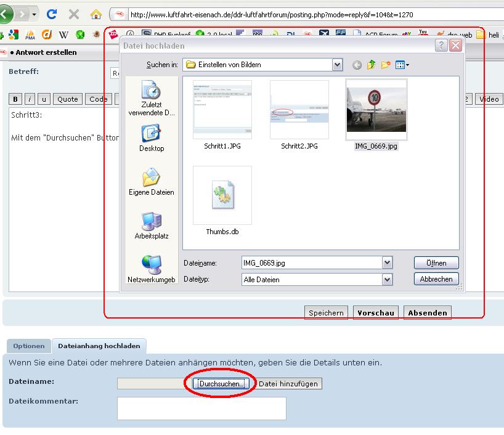Open Arbeitsplatz in places bar
This screenshot has height=435, width=504.
click(x=152, y=226)
